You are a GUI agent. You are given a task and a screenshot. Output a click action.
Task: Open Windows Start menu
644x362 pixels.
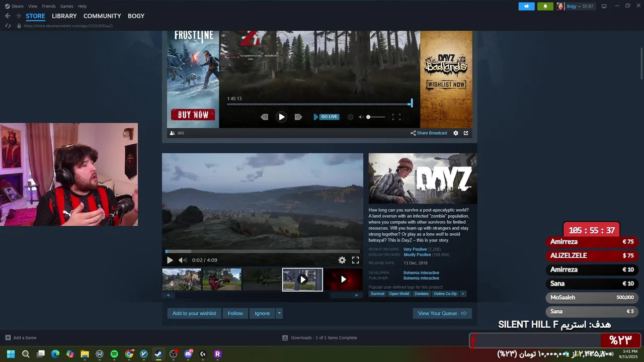point(11,354)
